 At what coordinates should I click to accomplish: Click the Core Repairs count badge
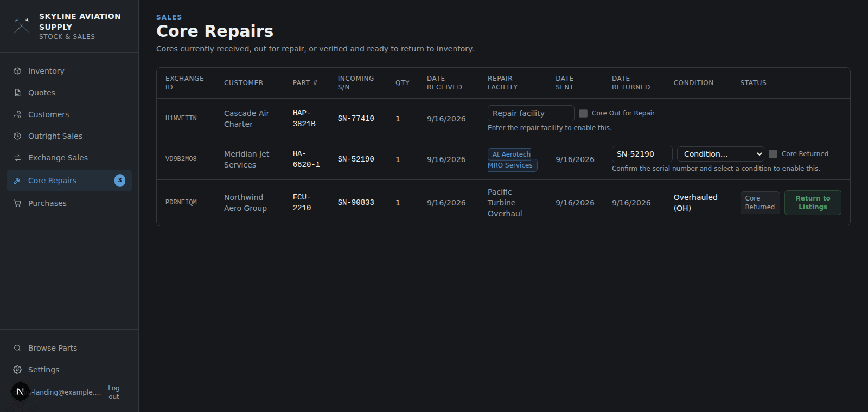tap(120, 181)
